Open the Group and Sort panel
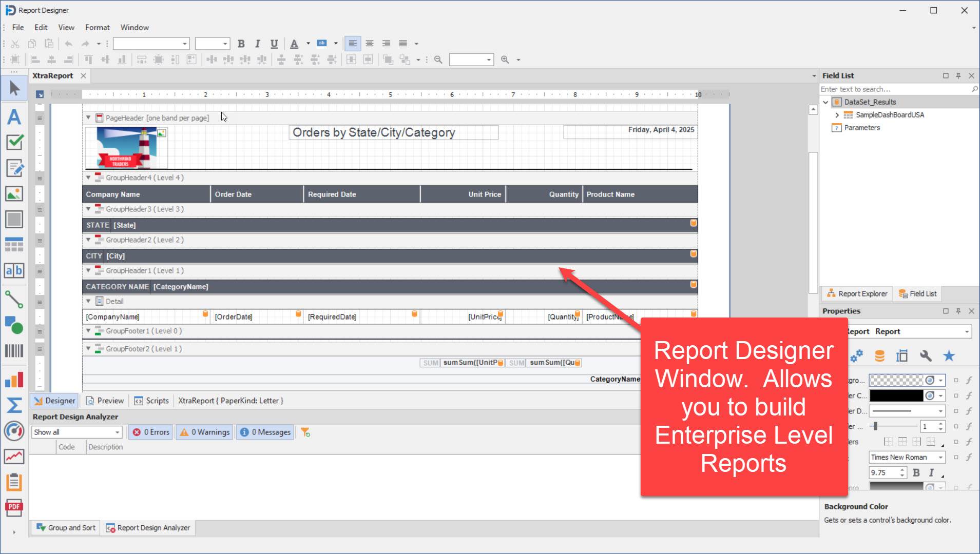Image resolution: width=980 pixels, height=554 pixels. [66, 528]
